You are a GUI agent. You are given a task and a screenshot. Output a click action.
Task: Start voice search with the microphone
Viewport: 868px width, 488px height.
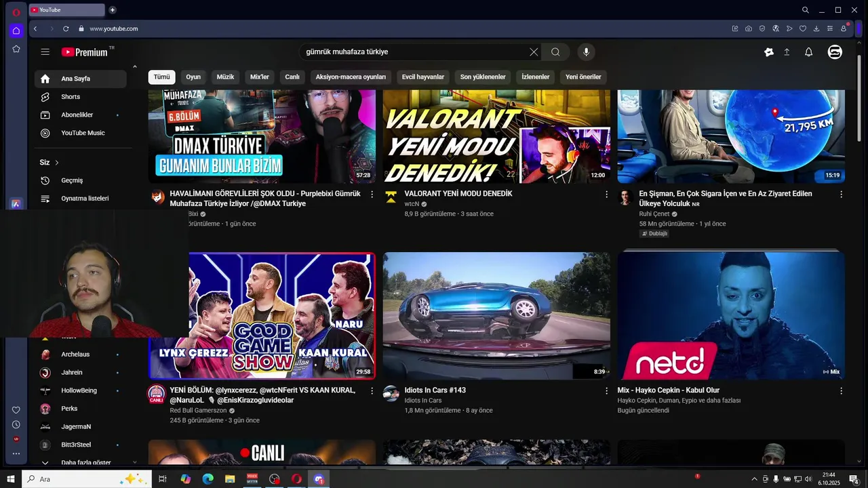point(586,52)
